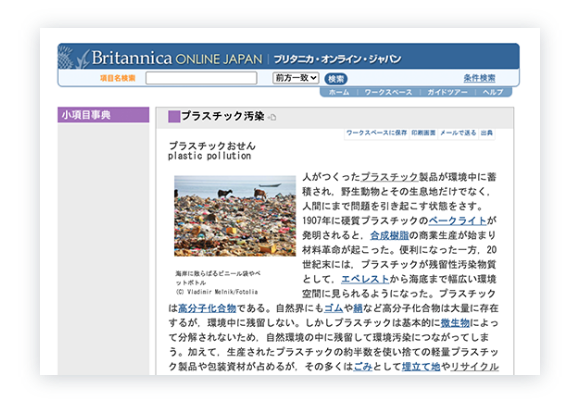580x408 pixels.
Task: Go to the ホーム tab
Action: (x=339, y=92)
